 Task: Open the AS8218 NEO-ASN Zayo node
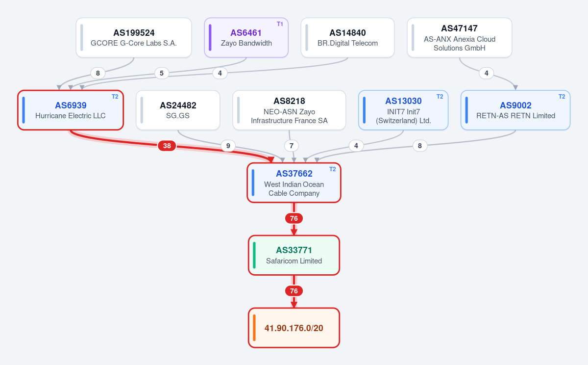pos(289,110)
